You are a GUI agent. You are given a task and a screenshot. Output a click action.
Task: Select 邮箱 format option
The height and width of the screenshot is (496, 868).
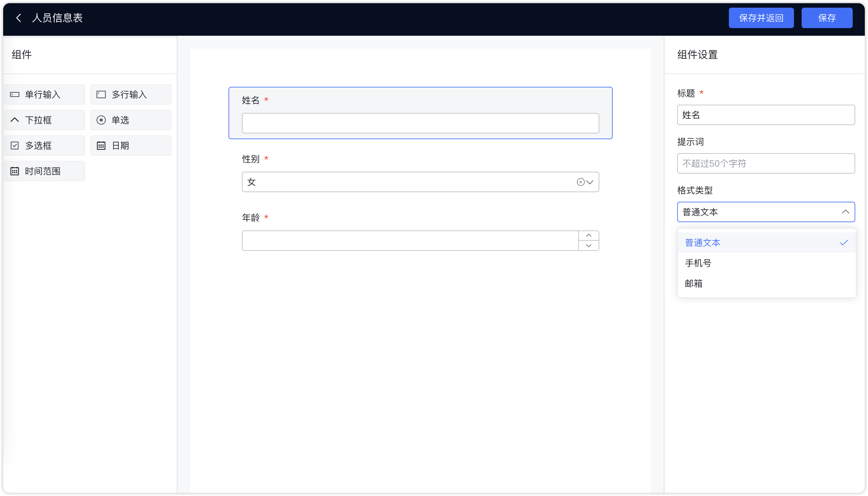pos(766,283)
